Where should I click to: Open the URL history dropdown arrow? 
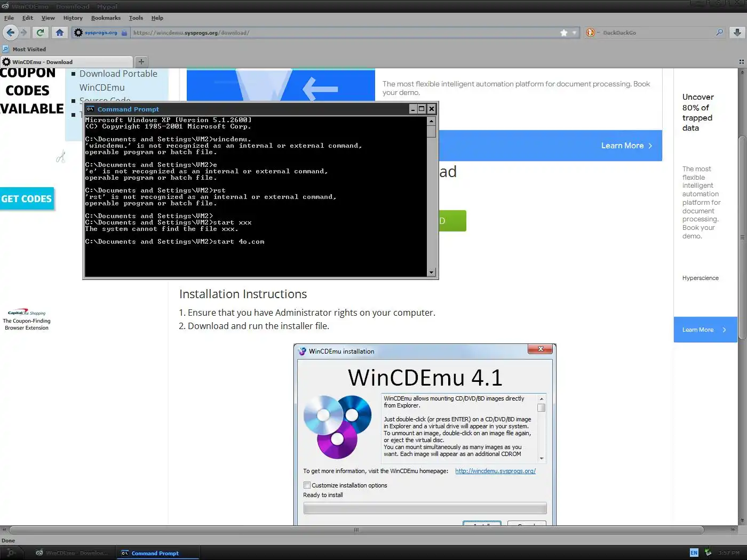pyautogui.click(x=575, y=33)
